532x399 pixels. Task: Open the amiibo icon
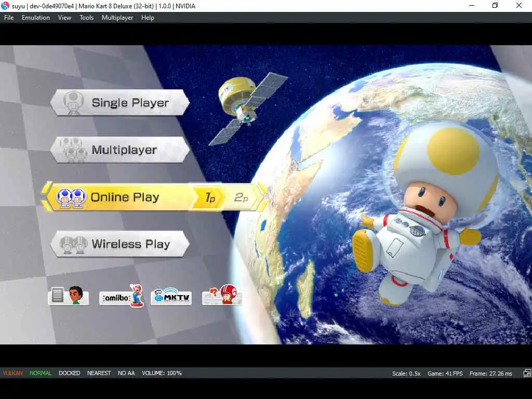pyautogui.click(x=122, y=295)
